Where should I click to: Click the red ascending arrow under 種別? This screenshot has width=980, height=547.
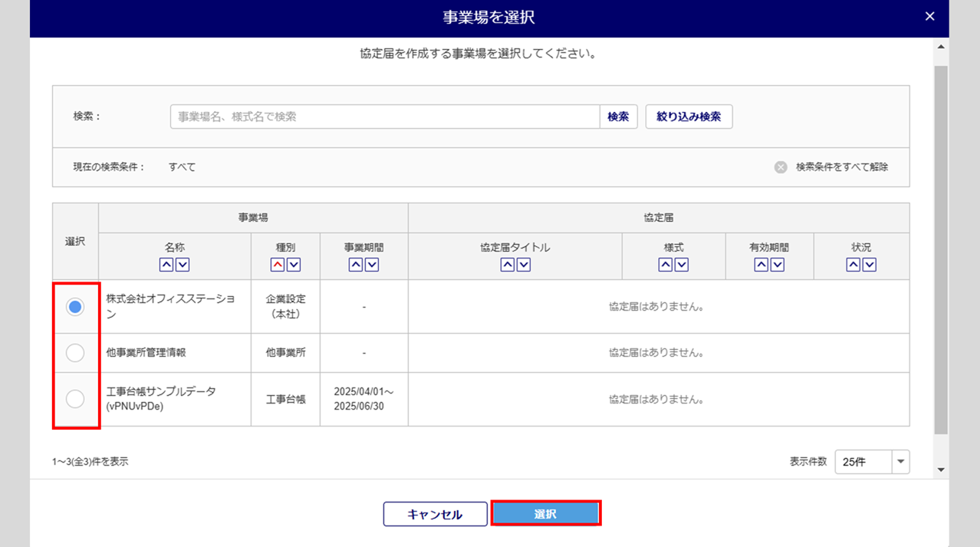coord(278,265)
